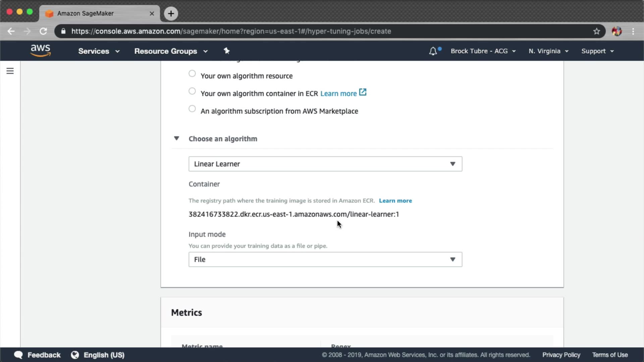The width and height of the screenshot is (644, 362).
Task: Open the Services menu
Action: (x=99, y=51)
